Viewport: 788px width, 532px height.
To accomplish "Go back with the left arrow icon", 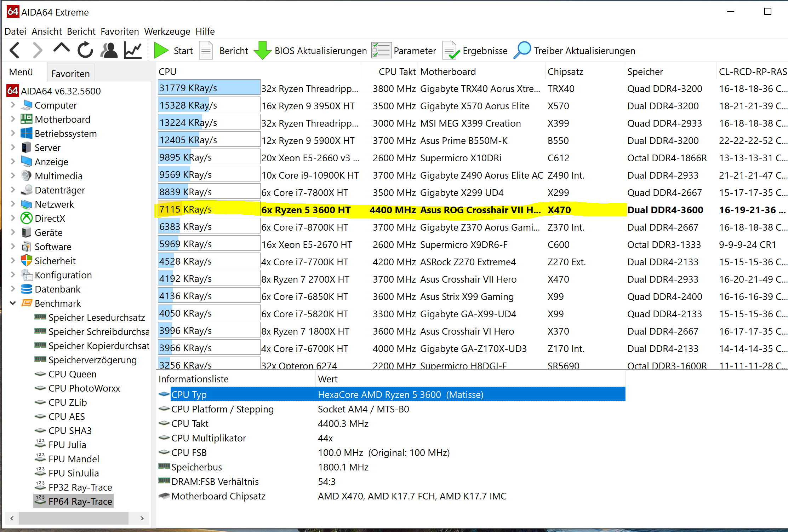I will pos(15,51).
